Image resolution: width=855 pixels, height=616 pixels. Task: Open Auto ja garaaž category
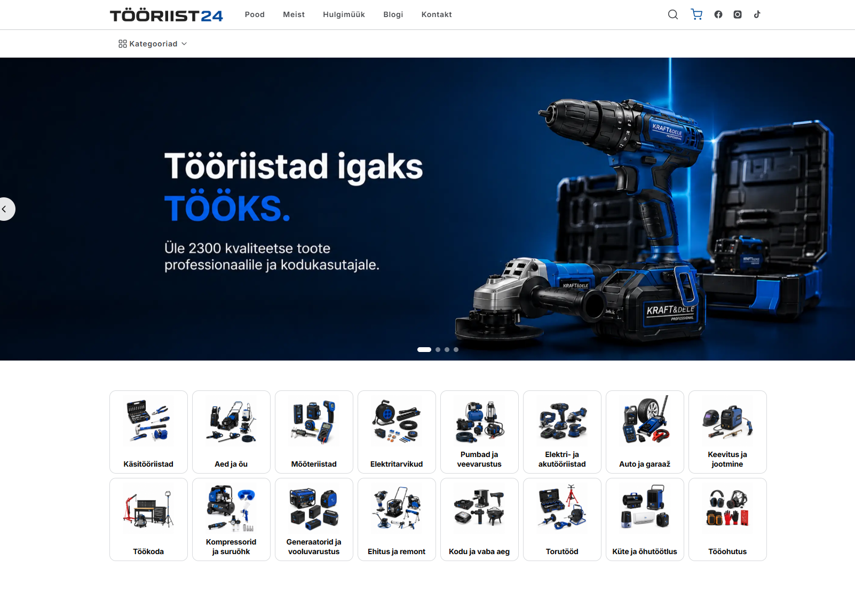645,432
